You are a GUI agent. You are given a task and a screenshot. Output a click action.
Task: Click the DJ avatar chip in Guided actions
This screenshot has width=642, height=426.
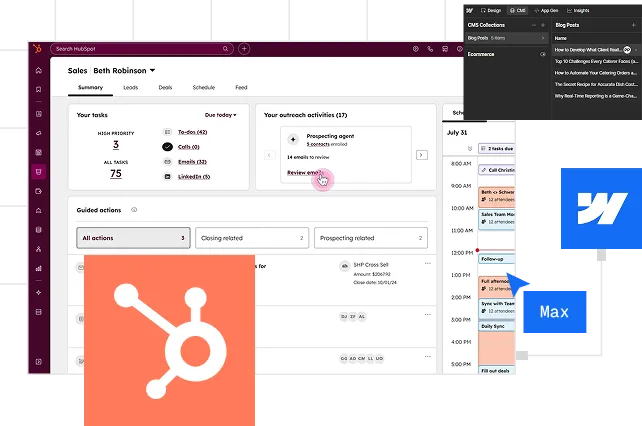tap(344, 316)
